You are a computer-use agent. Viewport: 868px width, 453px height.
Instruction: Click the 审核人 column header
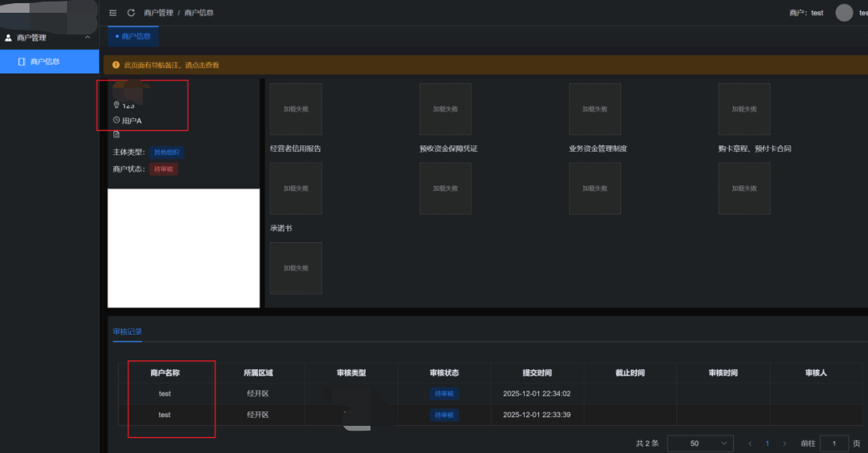[816, 372]
